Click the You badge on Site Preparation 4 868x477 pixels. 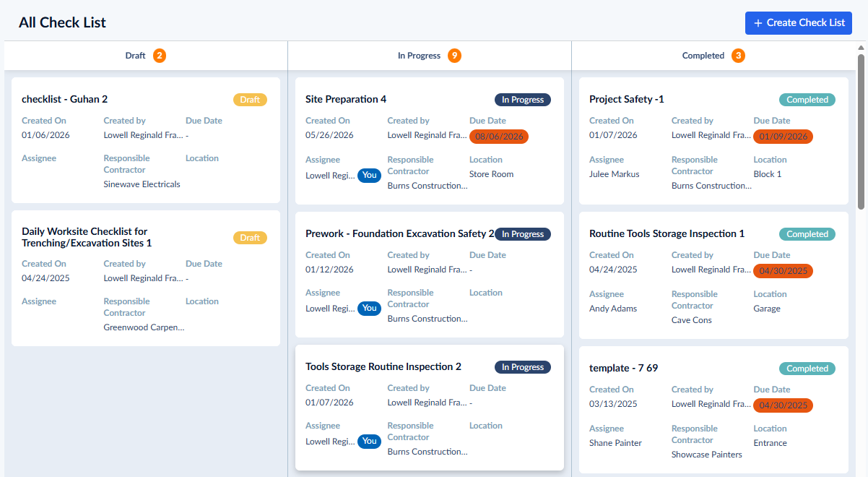370,175
